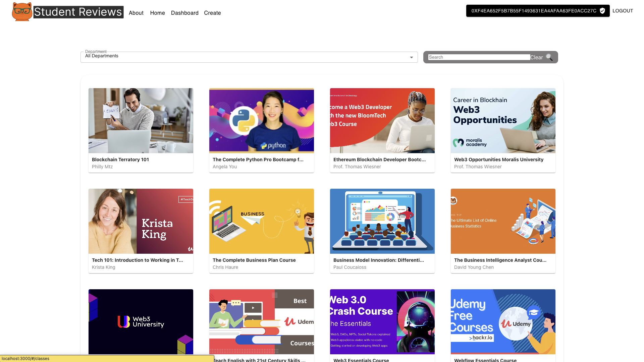Click the orange cat logo icon
Screen dimensions: 644x362
[x=22, y=12]
